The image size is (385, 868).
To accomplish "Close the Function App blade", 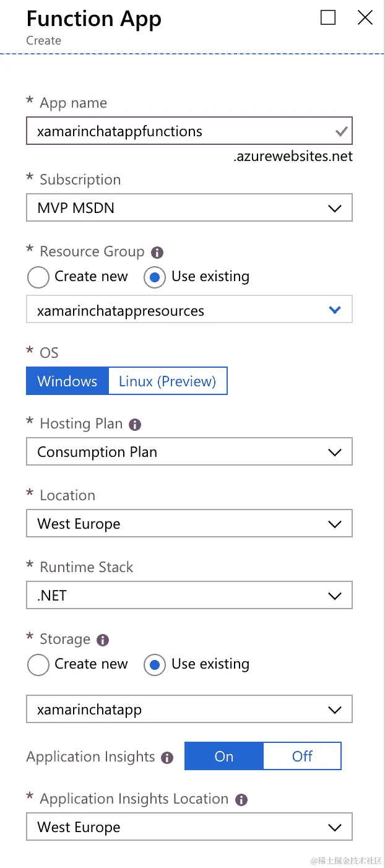I will [365, 18].
